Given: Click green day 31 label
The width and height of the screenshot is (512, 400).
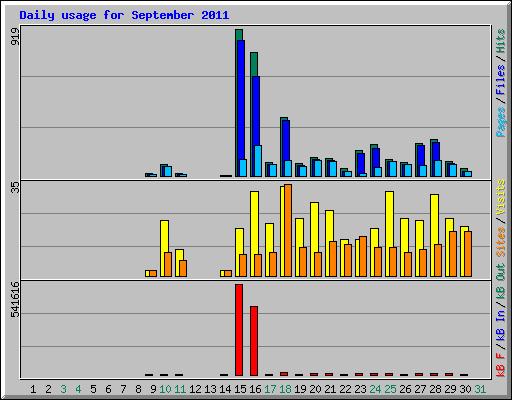Looking at the screenshot, I should click(x=480, y=389).
